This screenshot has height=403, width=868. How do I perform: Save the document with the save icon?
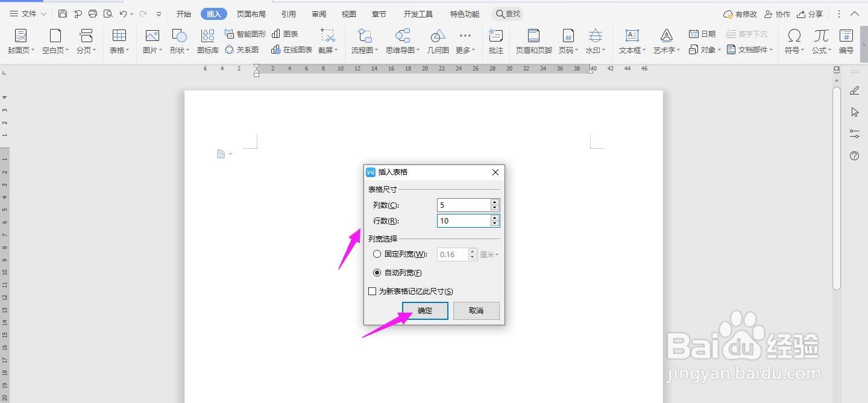pos(62,13)
